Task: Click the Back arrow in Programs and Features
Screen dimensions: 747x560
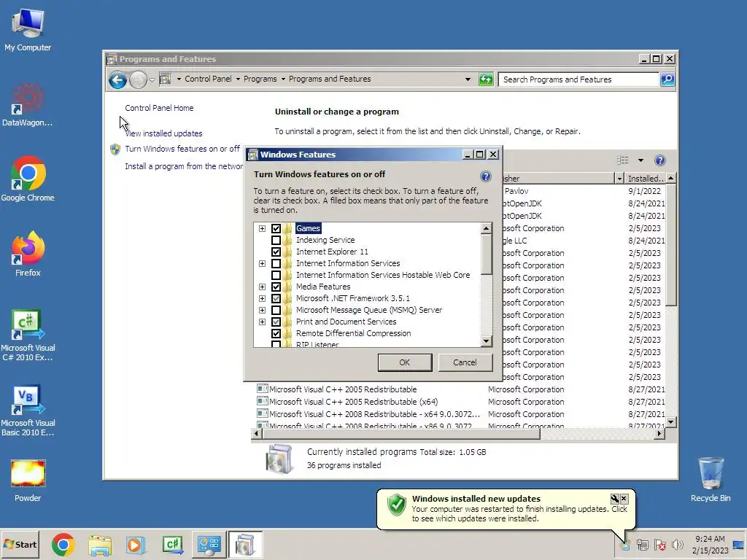Action: point(117,79)
